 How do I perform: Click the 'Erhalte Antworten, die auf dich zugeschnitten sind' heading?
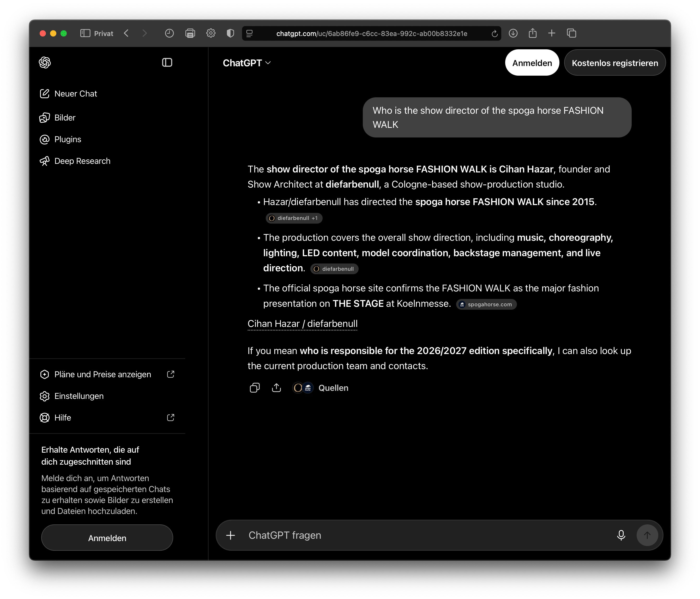90,456
